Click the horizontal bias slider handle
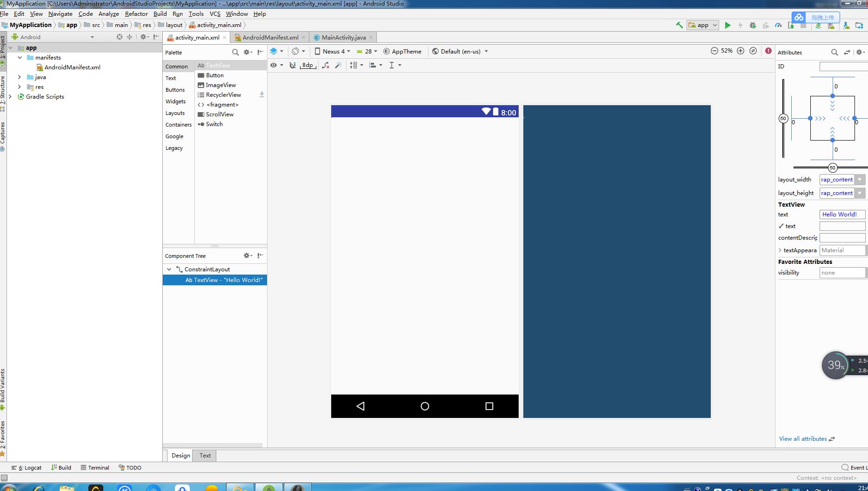The image size is (868, 491). pyautogui.click(x=833, y=168)
